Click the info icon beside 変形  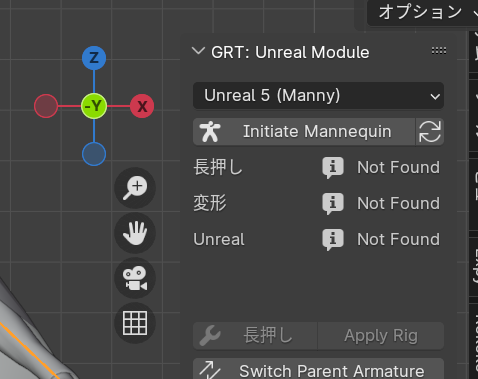pos(333,203)
